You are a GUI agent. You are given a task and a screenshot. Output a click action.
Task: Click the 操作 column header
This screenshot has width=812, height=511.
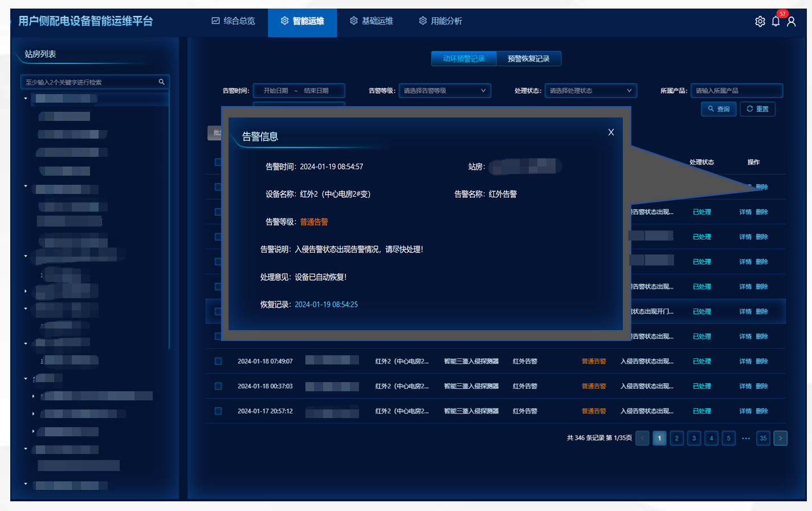click(x=753, y=162)
